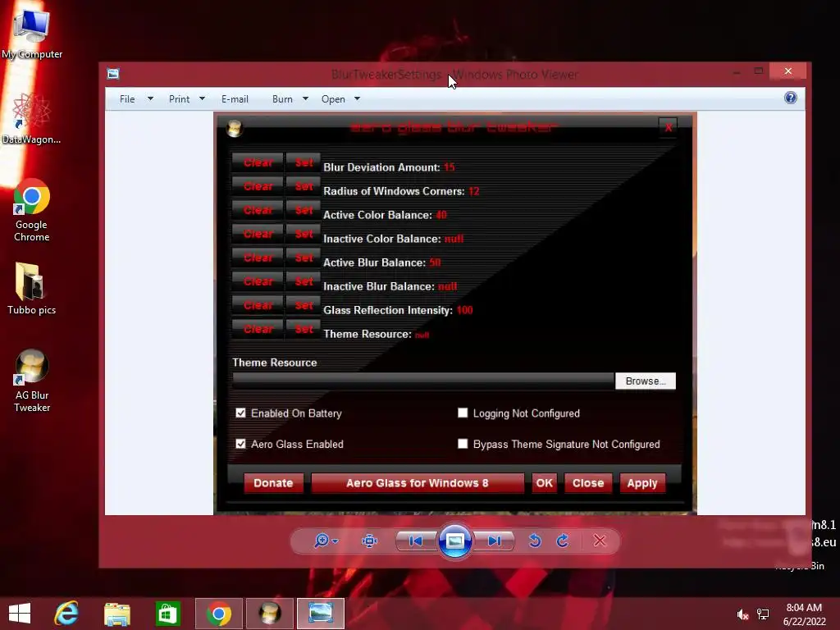Click the Open menu label
Screen dimensions: 840x630
click(x=333, y=99)
